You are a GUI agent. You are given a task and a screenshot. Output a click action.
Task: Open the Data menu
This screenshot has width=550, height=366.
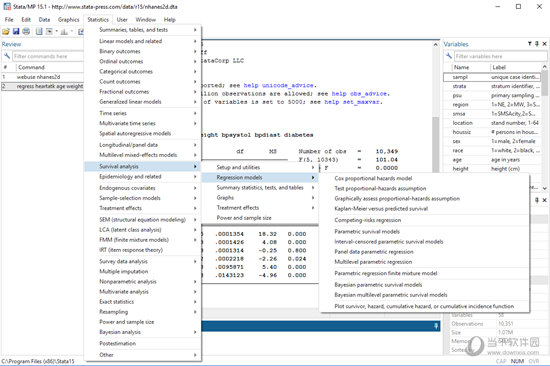tap(44, 20)
